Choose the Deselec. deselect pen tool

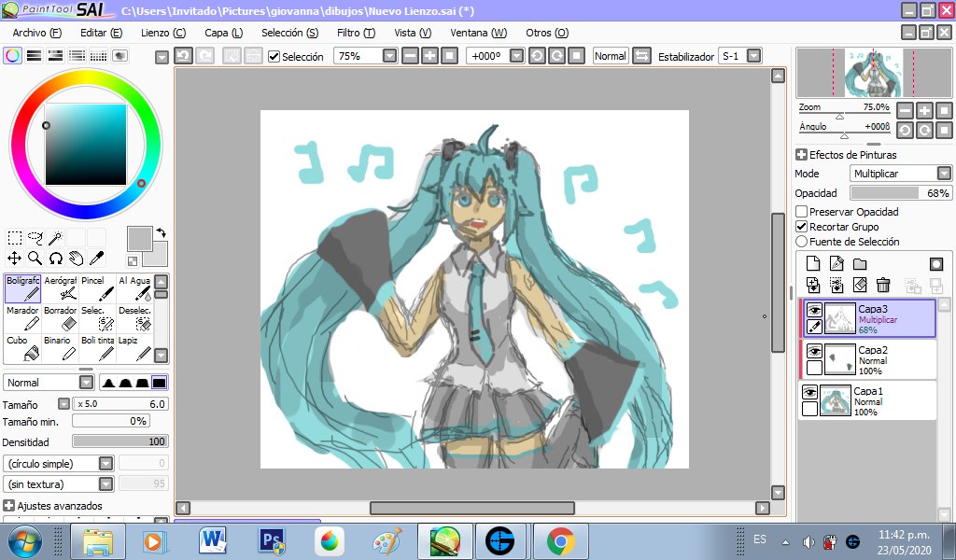tap(134, 318)
